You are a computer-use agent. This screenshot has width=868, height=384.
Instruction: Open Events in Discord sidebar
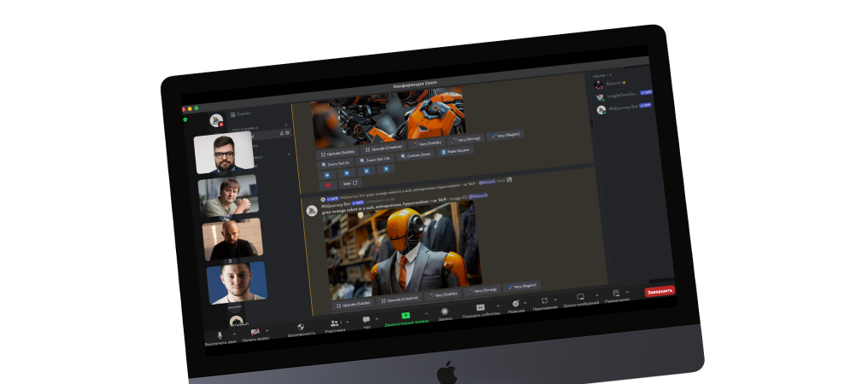tap(240, 114)
